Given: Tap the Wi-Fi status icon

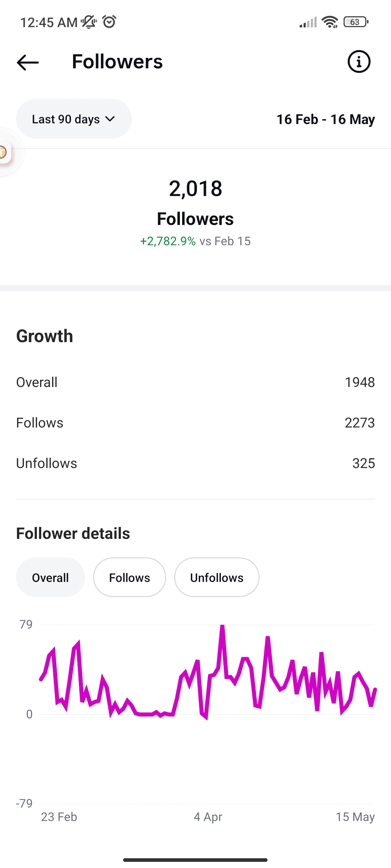Looking at the screenshot, I should [329, 22].
